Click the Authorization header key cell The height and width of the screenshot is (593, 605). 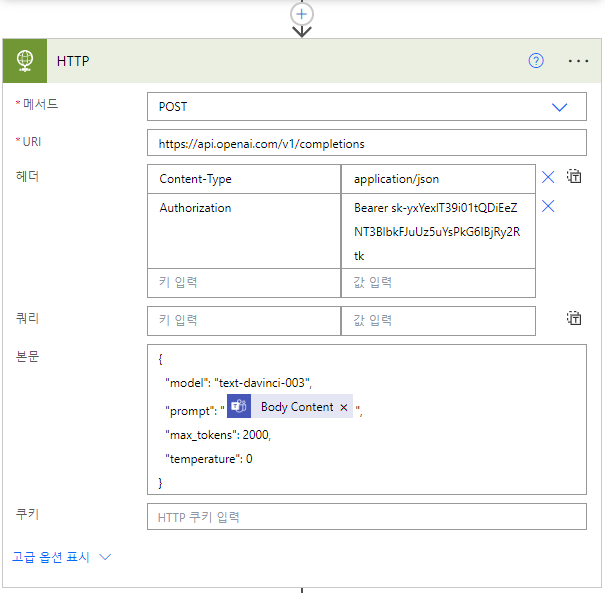click(244, 231)
